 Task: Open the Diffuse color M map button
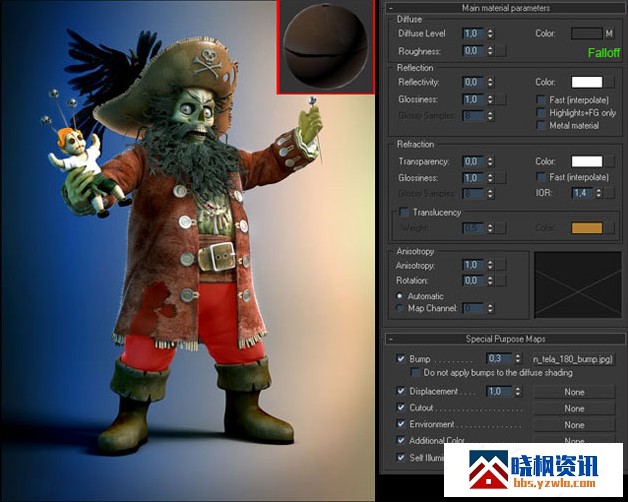pyautogui.click(x=609, y=33)
